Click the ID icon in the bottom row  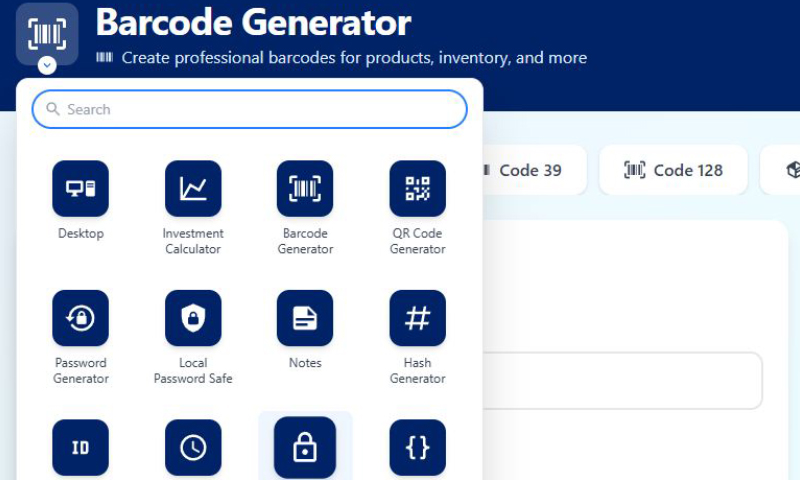80,447
